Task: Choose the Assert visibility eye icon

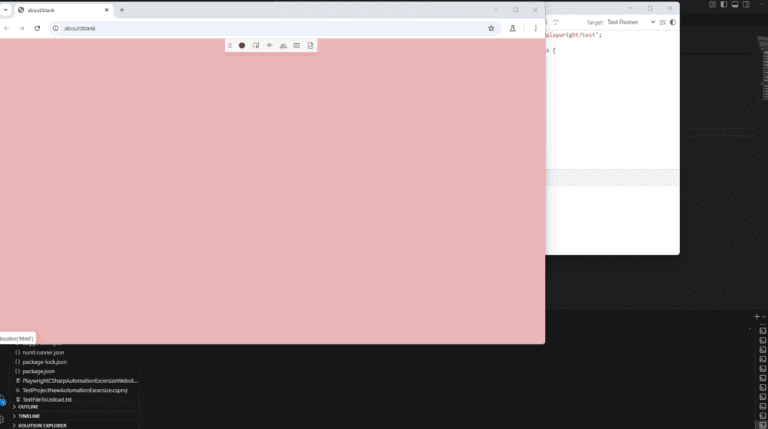Action: coord(269,46)
